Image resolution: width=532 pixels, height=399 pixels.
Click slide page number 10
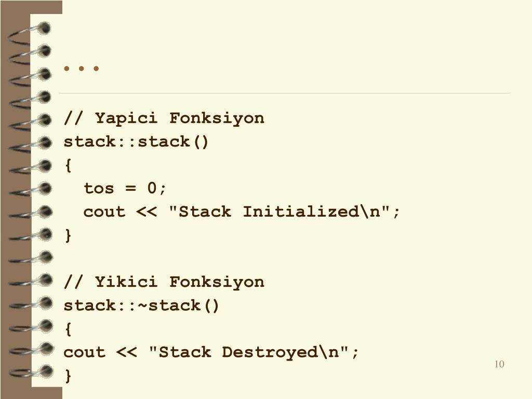click(499, 364)
